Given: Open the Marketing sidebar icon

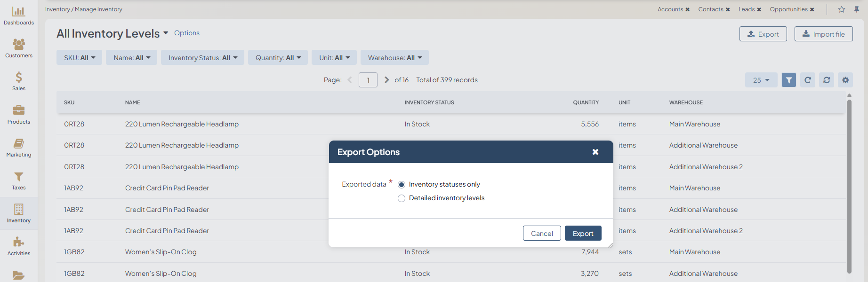Looking at the screenshot, I should click(x=19, y=148).
